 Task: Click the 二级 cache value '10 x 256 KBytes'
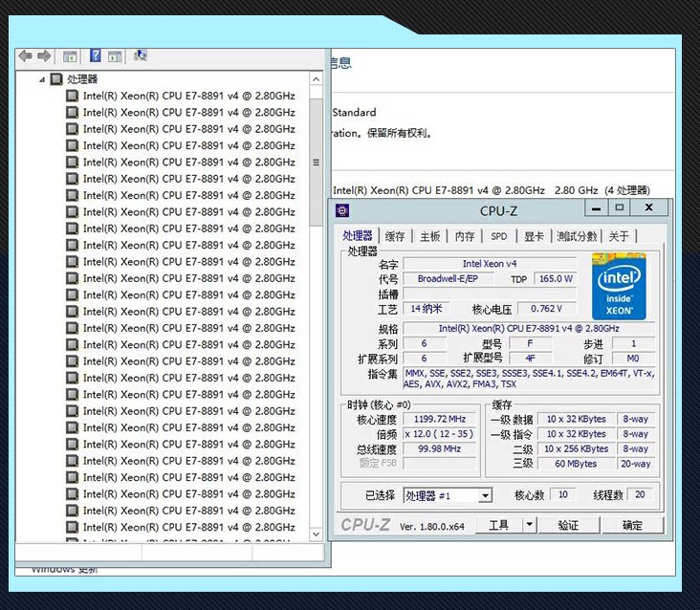[x=576, y=448]
